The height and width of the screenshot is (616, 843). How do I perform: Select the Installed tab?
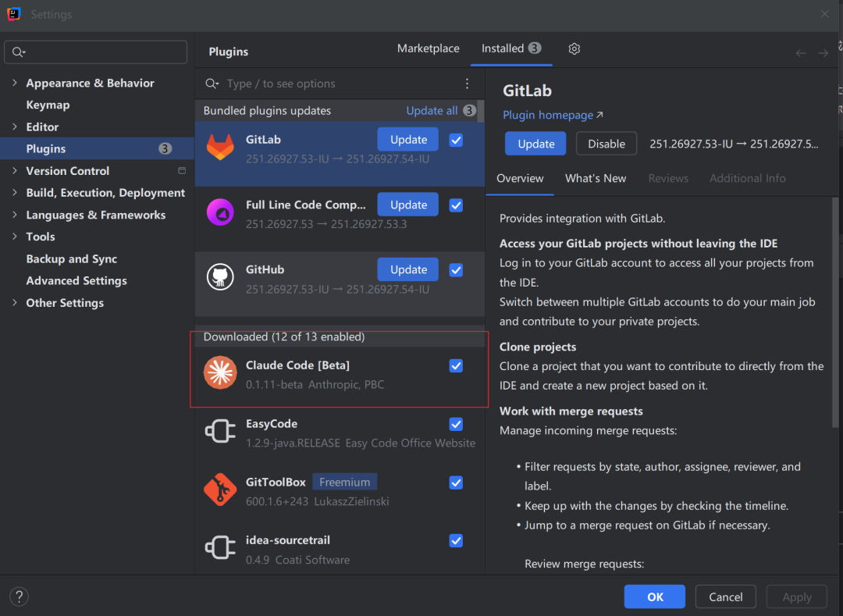510,48
